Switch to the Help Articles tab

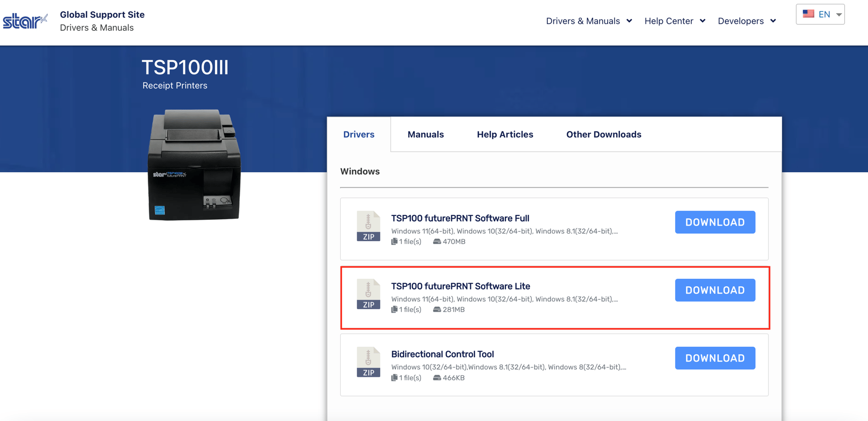coord(505,135)
